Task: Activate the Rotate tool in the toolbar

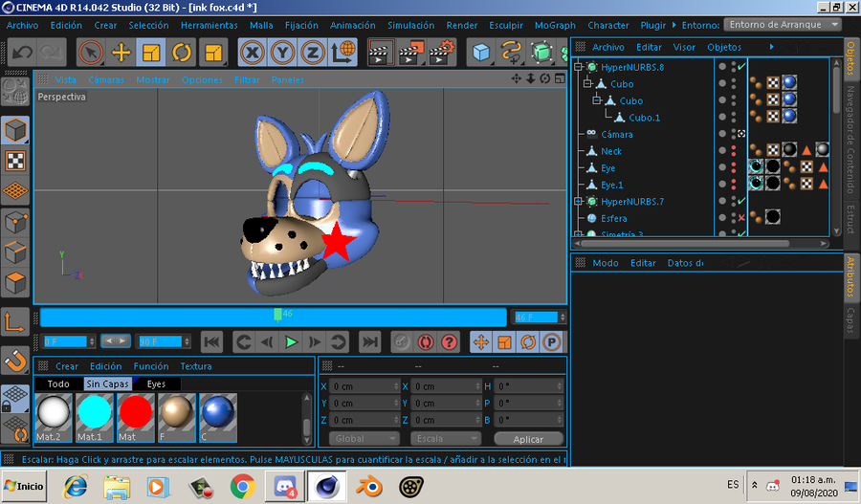Action: [181, 53]
